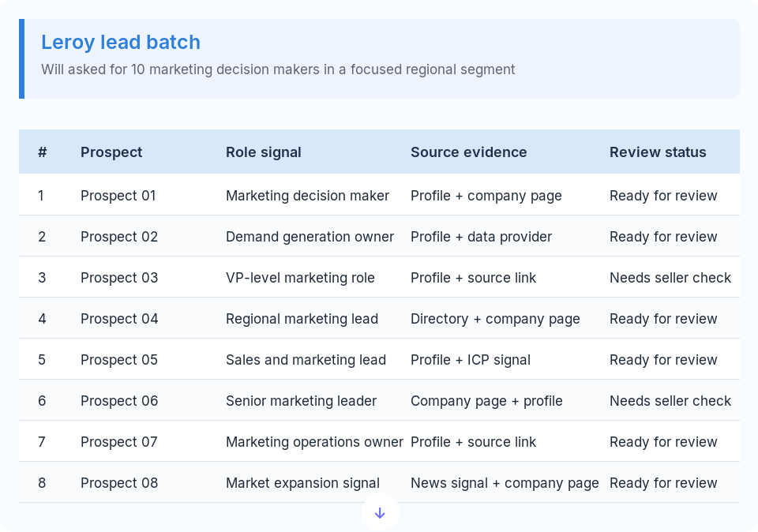Select the 'Prospect 06' cell
758x532 pixels.
(x=119, y=401)
